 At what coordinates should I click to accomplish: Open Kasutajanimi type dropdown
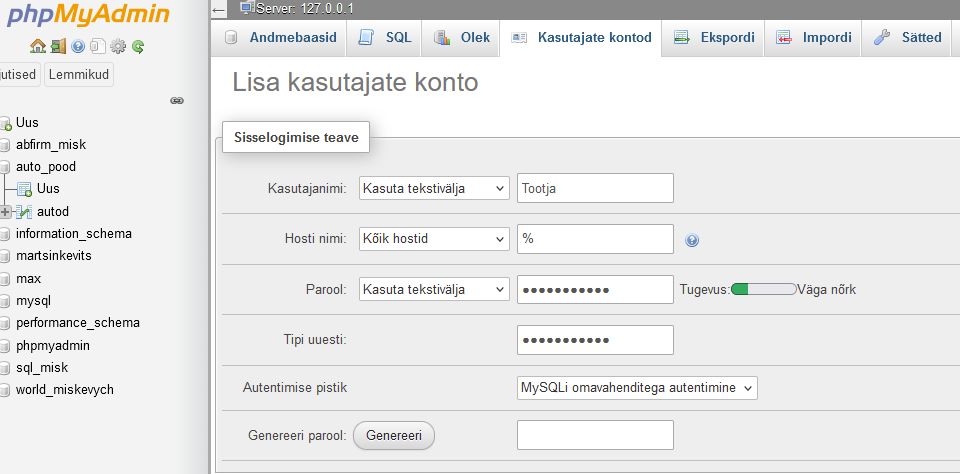434,188
